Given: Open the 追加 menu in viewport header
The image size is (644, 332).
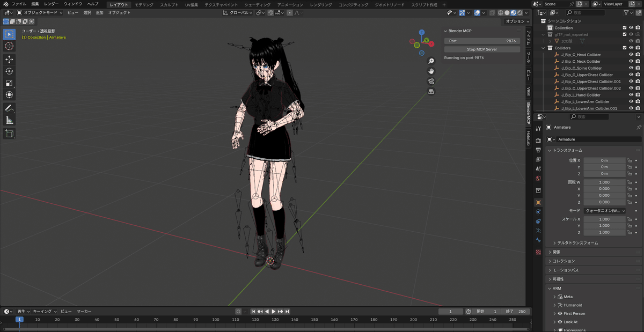Looking at the screenshot, I should coord(100,12).
